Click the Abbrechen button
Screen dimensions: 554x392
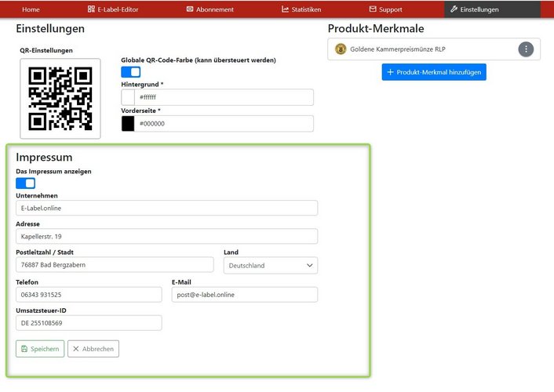[x=93, y=349]
